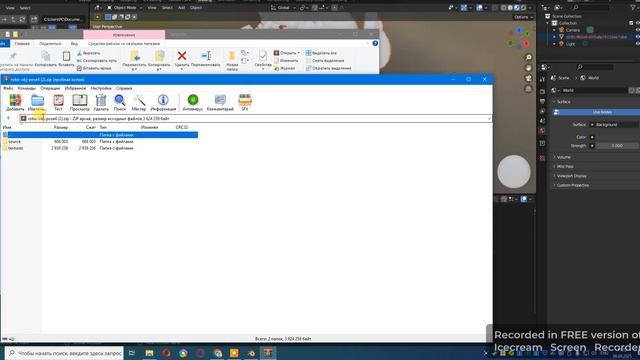
Task: Open the Справка menu in WinRAR
Action: coord(124,88)
